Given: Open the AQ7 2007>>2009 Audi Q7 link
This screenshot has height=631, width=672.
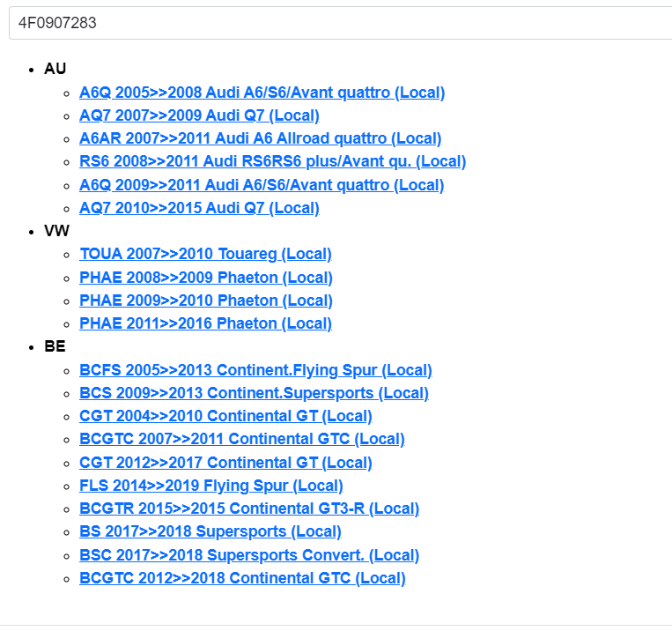Looking at the screenshot, I should point(199,115).
